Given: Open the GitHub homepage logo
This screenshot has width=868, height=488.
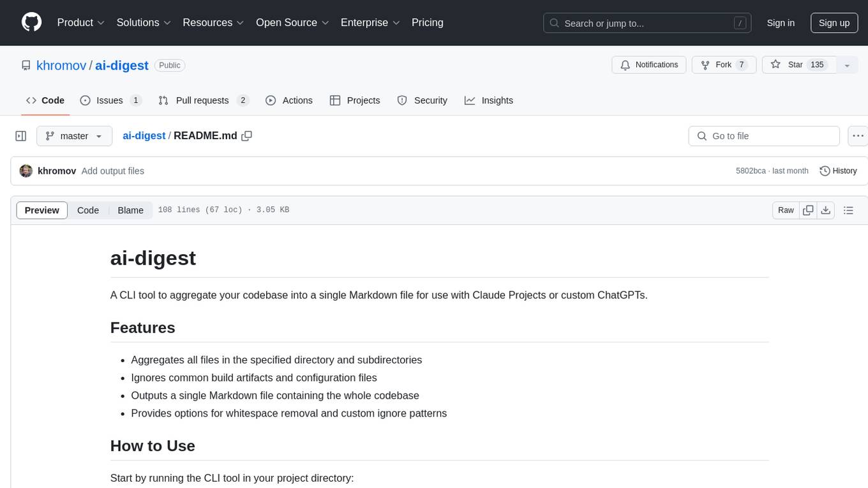Looking at the screenshot, I should click(31, 22).
